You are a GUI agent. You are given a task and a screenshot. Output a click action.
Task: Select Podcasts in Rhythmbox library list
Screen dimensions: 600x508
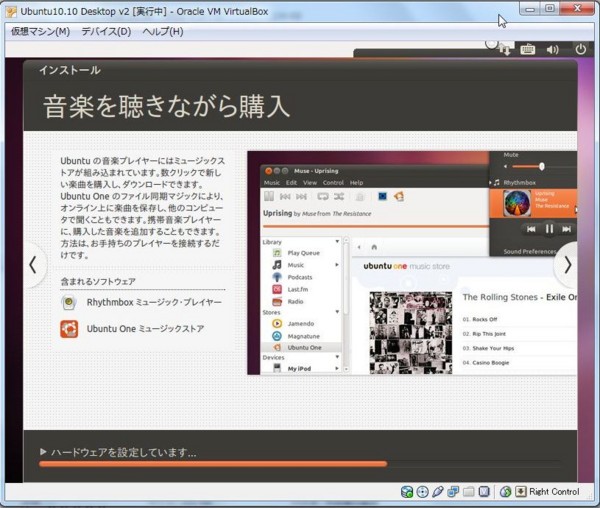click(300, 277)
